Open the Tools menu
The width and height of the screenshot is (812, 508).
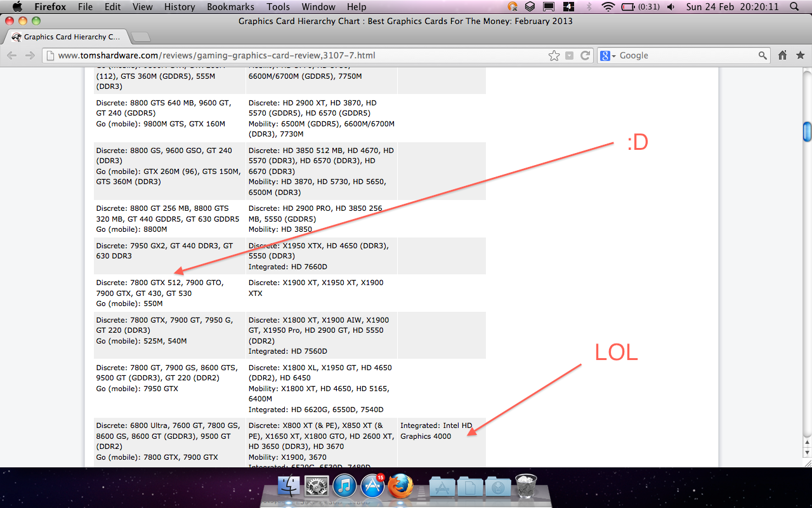(278, 7)
